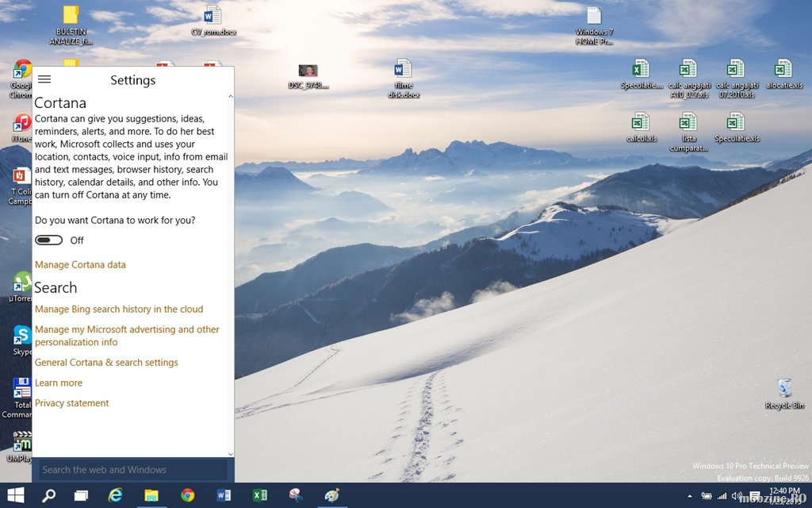Image resolution: width=812 pixels, height=508 pixels.
Task: Open the Action Center notifications icon
Action: [755, 496]
